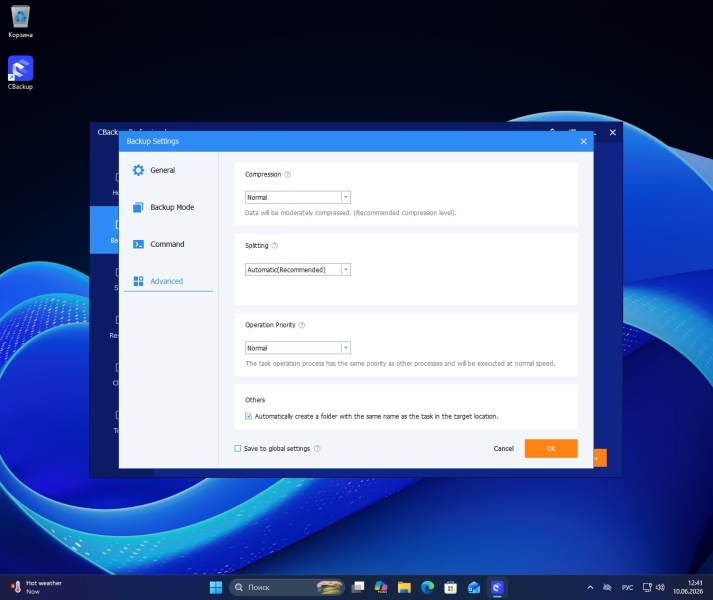The height and width of the screenshot is (600, 713).
Task: Switch the keyboard language indicator
Action: click(628, 587)
